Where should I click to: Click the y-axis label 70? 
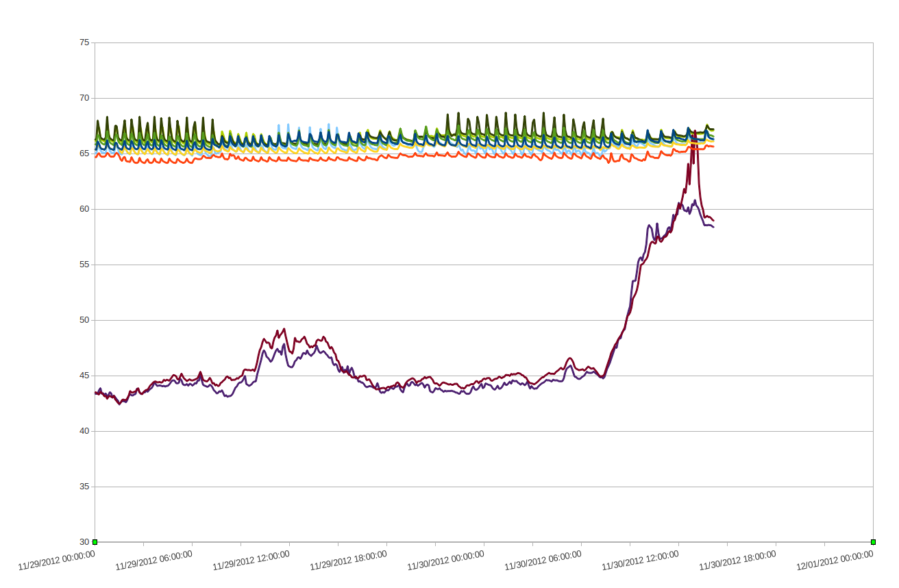tap(84, 98)
